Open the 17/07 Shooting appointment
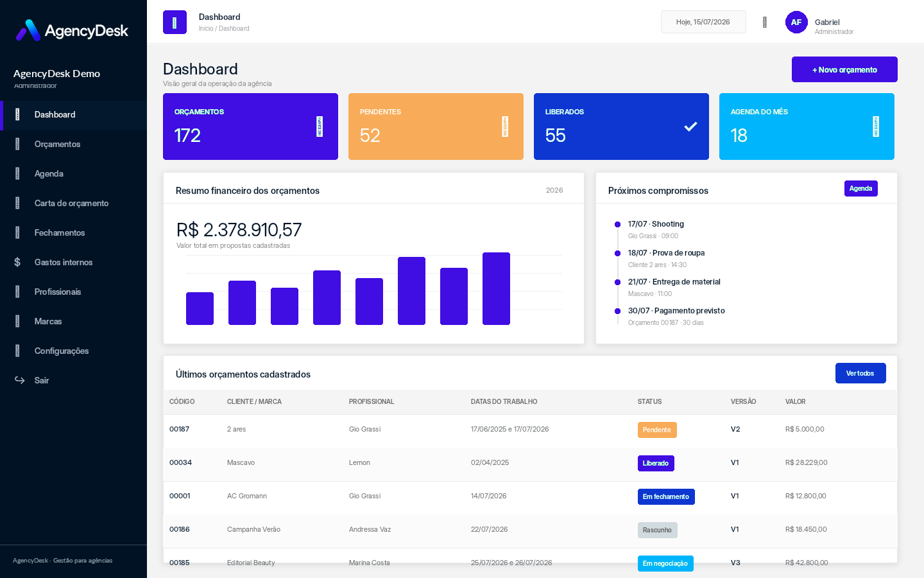 click(x=656, y=224)
